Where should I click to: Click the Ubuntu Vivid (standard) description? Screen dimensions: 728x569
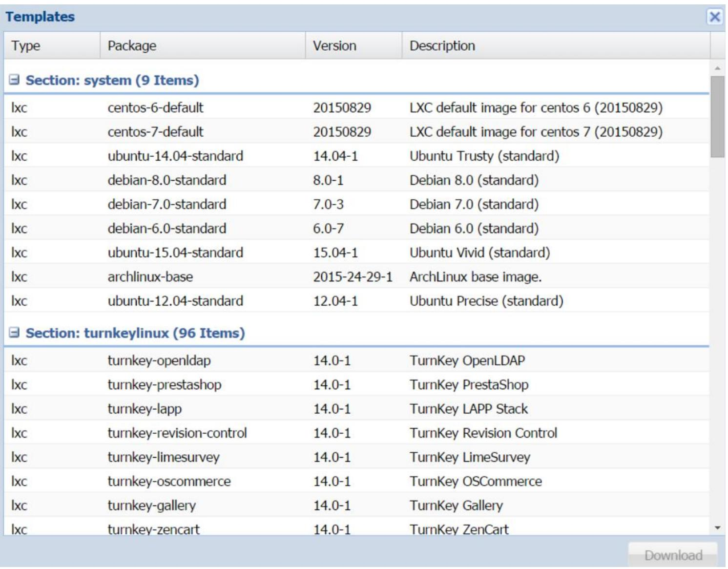pos(479,253)
